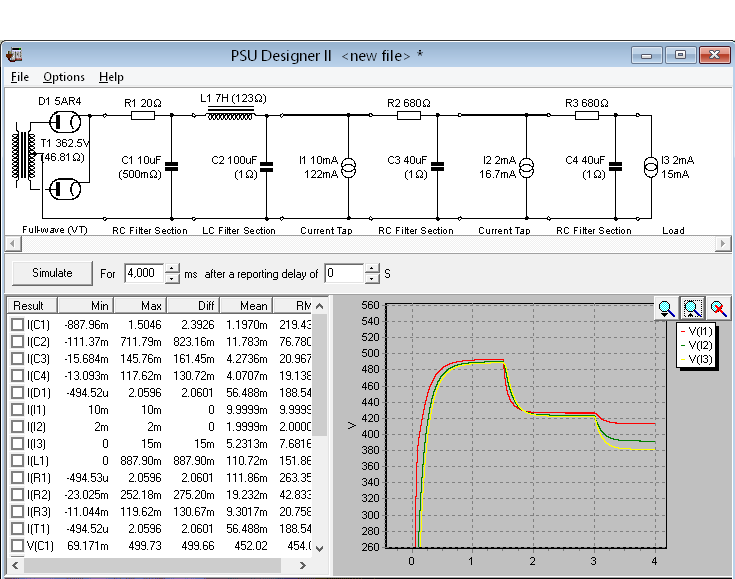Viewport: 735px width, 579px height.
Task: Increase reporting delay with the up spinner
Action: [x=372, y=269]
